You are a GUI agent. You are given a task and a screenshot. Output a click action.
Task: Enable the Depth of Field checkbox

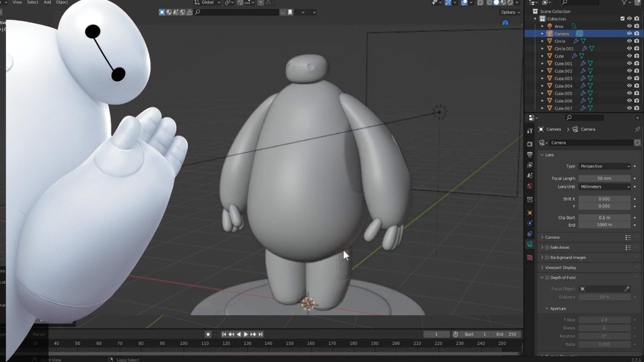pos(547,278)
